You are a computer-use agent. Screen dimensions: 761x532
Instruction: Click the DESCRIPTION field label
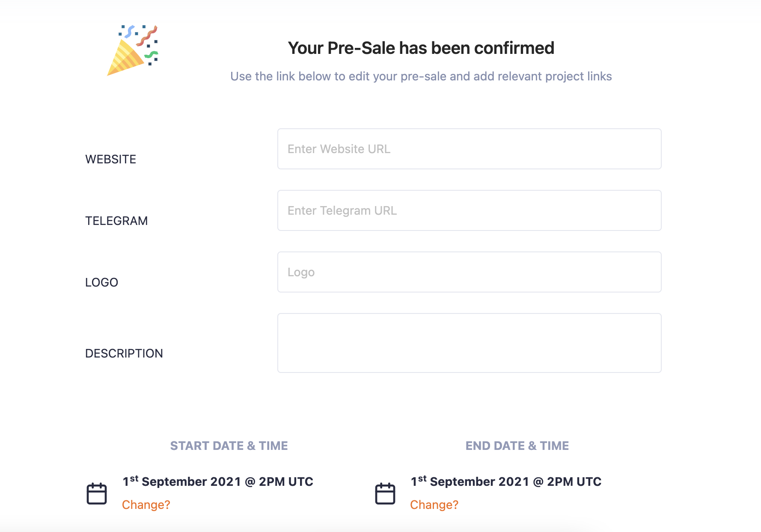coord(124,353)
